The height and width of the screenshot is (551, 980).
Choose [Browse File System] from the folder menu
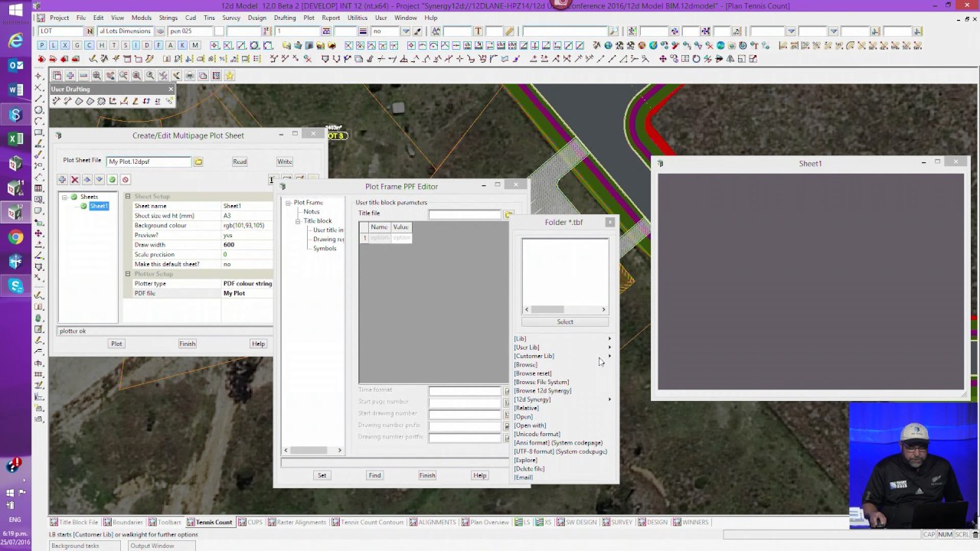tap(541, 382)
